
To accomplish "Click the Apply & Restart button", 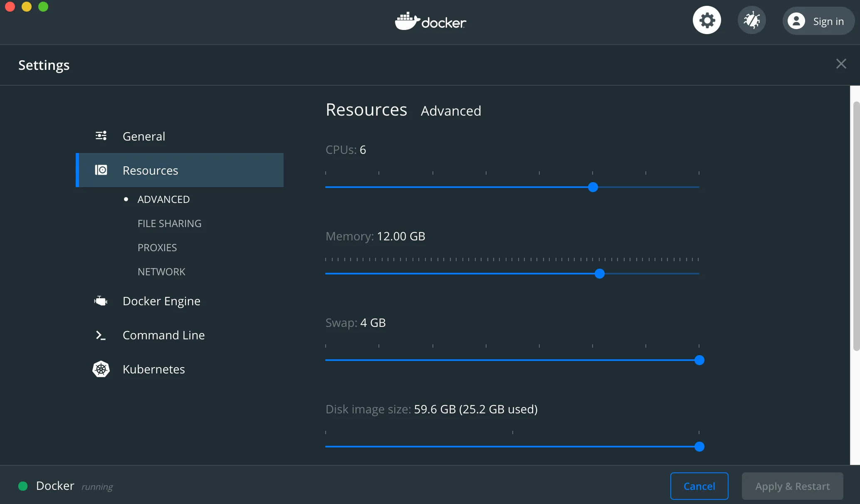I will pyautogui.click(x=792, y=486).
